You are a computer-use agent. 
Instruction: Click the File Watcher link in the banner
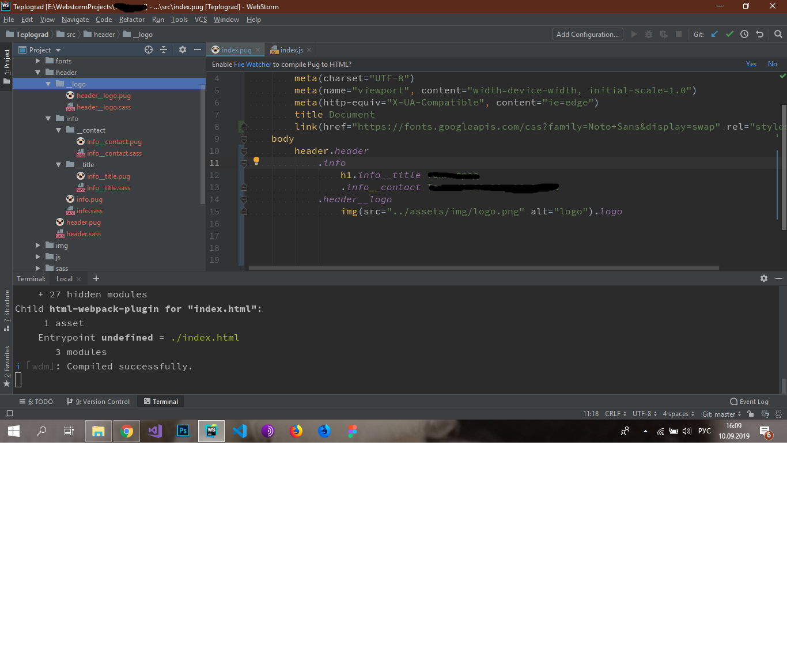(x=252, y=64)
